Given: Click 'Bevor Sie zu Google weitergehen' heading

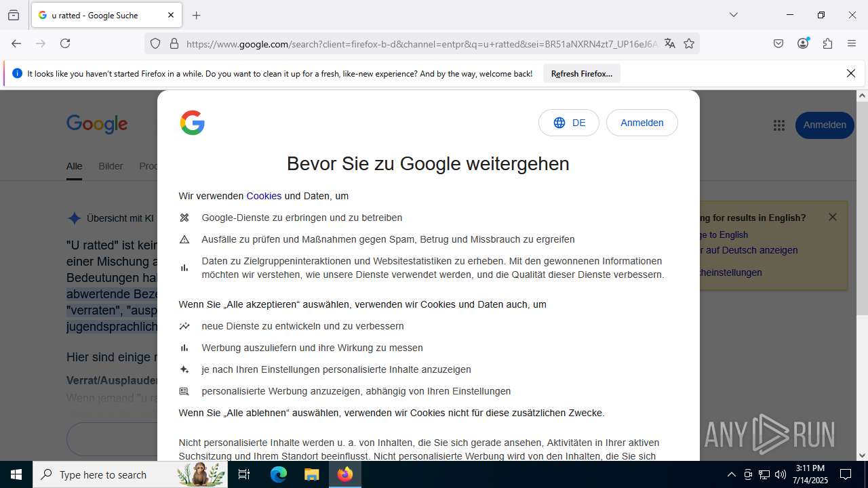Looking at the screenshot, I should [428, 163].
